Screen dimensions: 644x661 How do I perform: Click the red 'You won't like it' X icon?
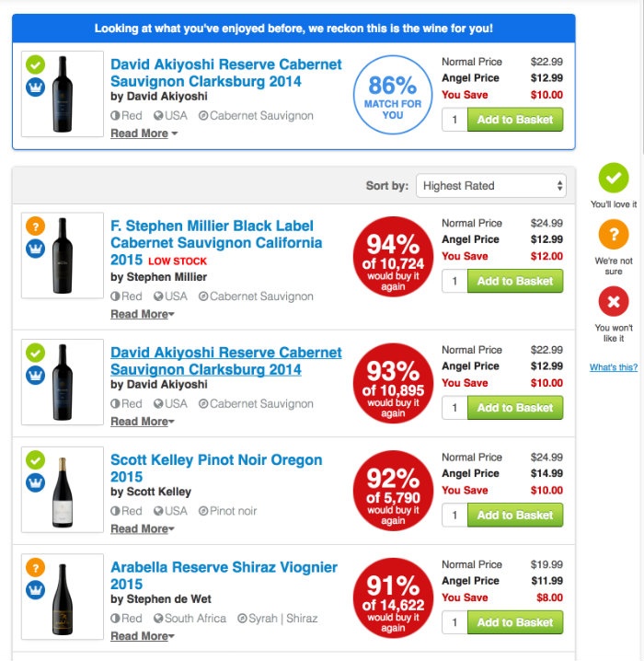point(614,302)
